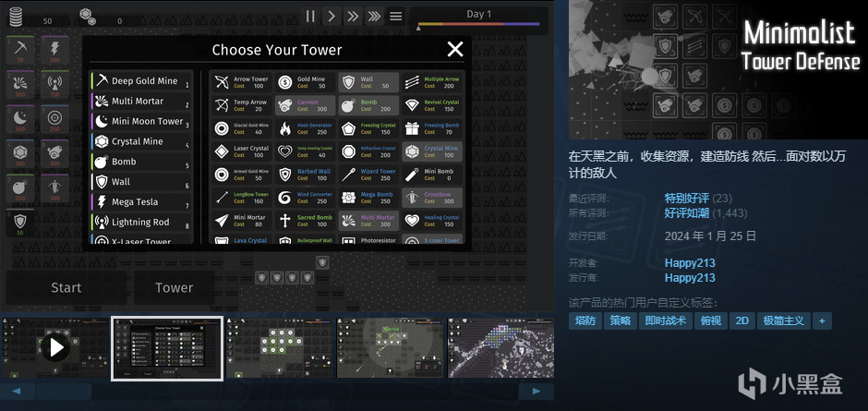Pick the Freezing Bomb gift icon

click(x=413, y=128)
